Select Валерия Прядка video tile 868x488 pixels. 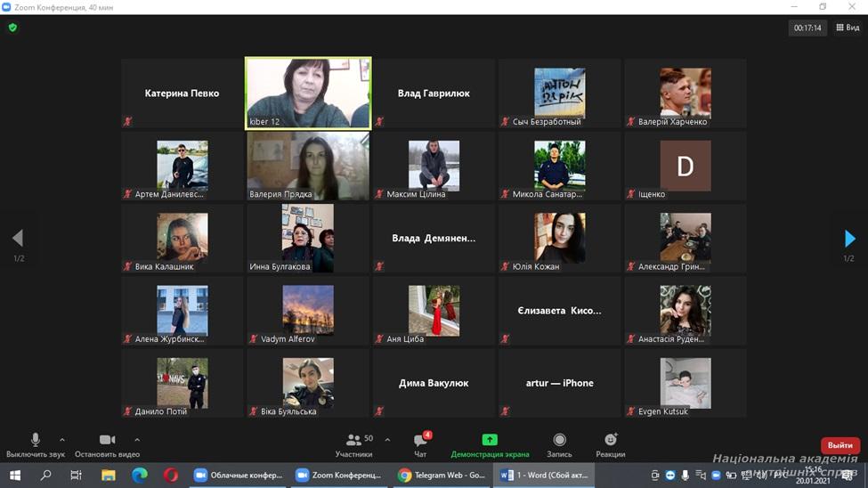308,166
